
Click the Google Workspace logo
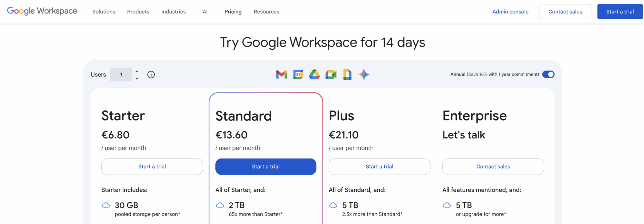coord(42,11)
